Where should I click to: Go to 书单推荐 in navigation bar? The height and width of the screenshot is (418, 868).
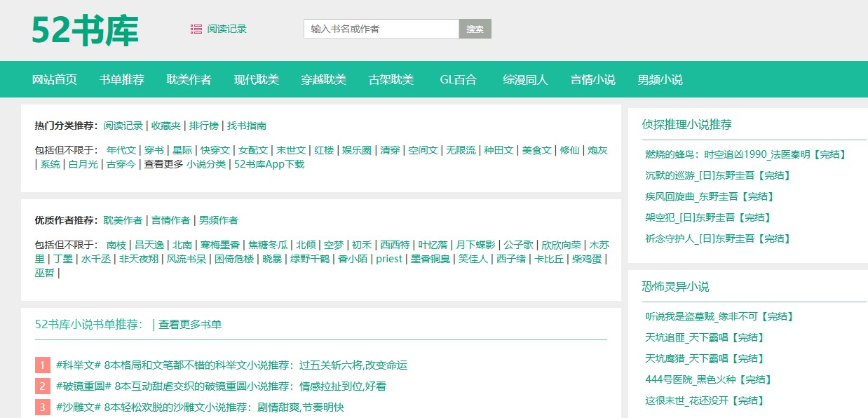point(122,80)
